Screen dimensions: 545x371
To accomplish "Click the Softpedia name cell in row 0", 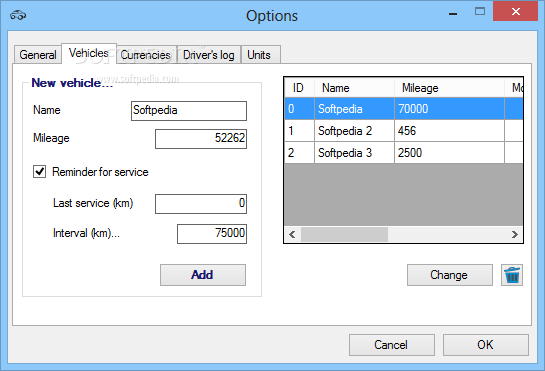I will click(x=354, y=109).
